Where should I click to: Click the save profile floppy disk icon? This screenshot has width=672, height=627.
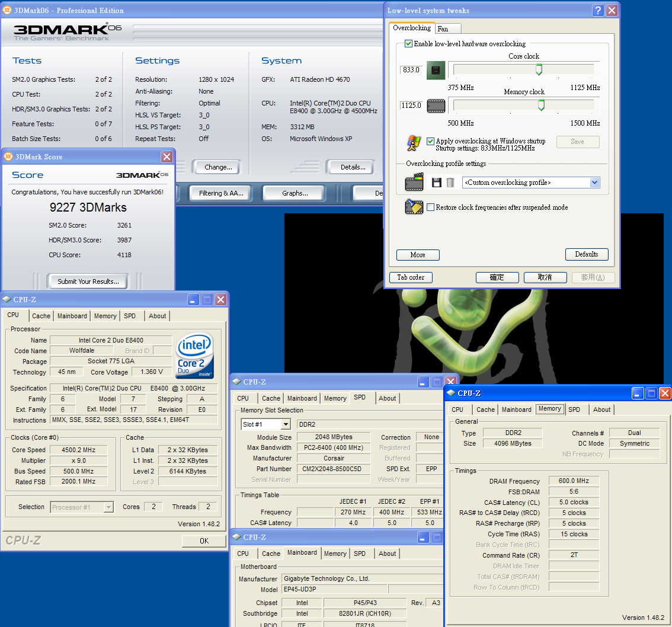(437, 183)
